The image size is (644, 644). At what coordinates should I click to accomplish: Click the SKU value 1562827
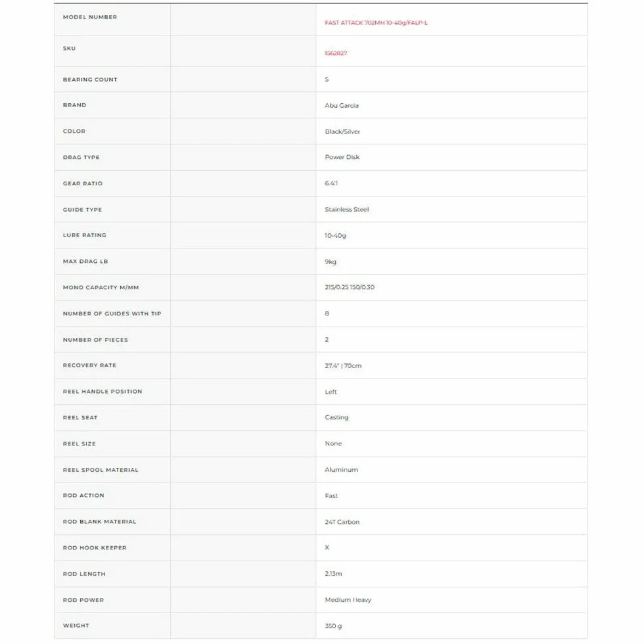[x=336, y=53]
